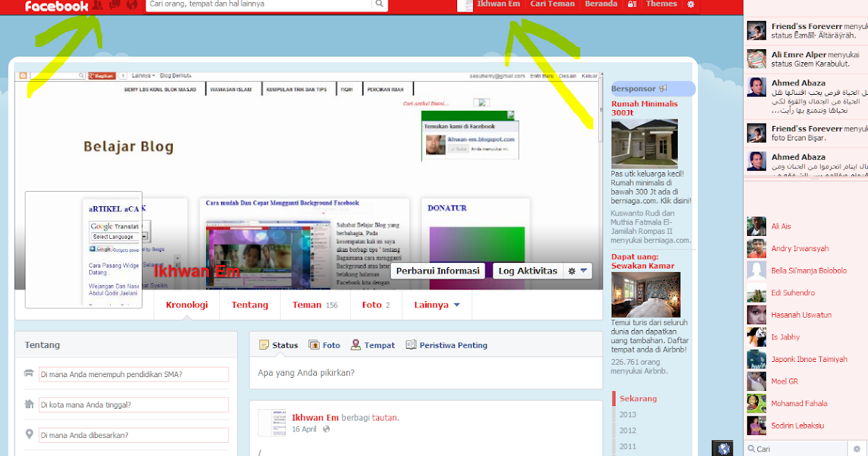
Task: Click the Airbnb bedroom ad thumbnail
Action: click(x=646, y=295)
